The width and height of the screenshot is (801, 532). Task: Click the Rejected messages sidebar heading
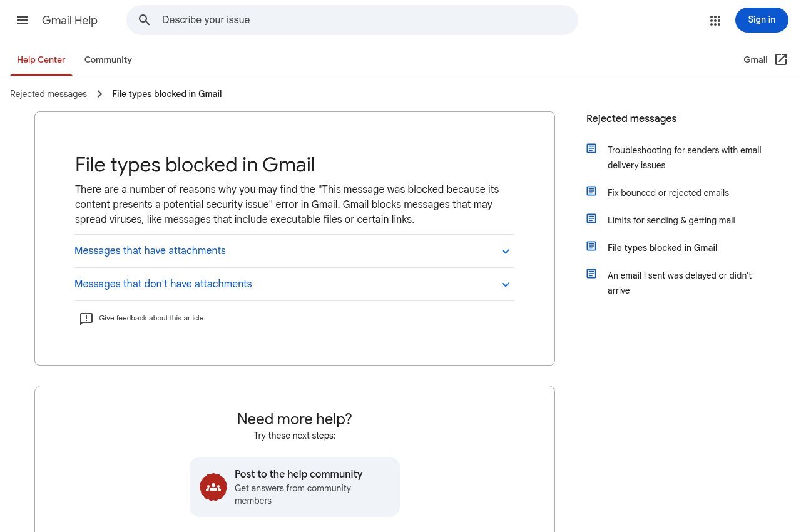click(631, 118)
